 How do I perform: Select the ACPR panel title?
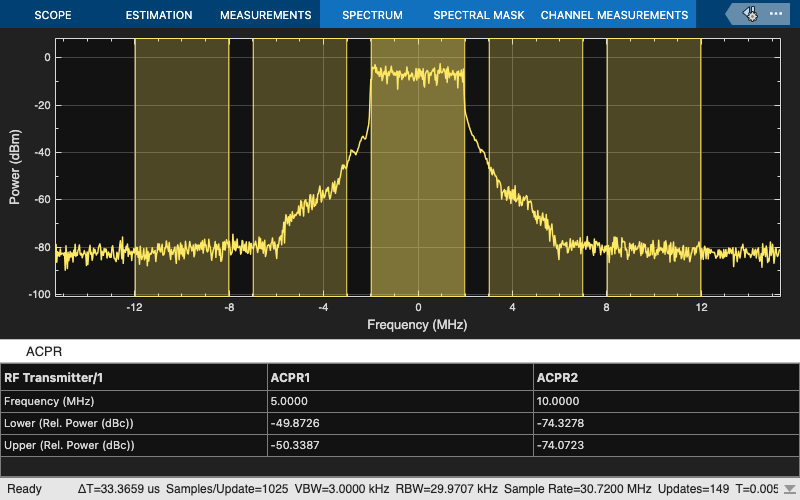44,352
